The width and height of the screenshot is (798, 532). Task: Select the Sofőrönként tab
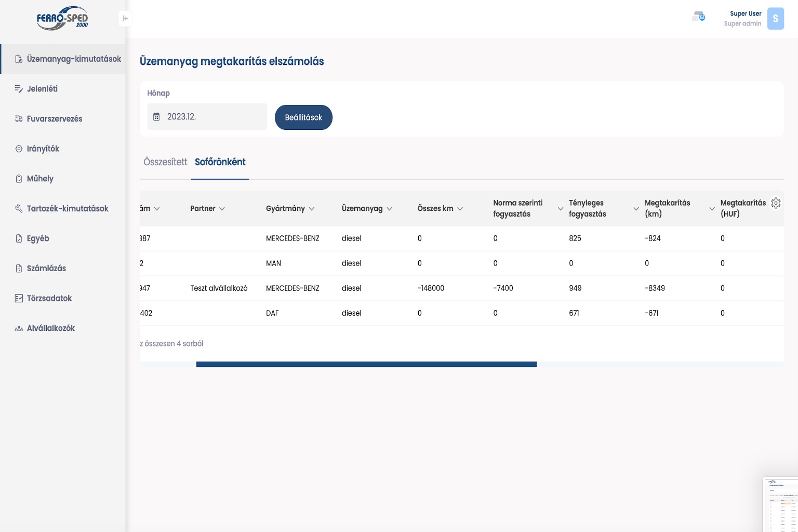220,162
